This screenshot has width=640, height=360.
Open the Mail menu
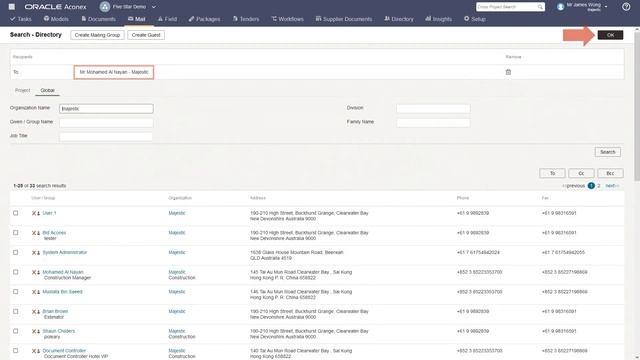(x=136, y=19)
